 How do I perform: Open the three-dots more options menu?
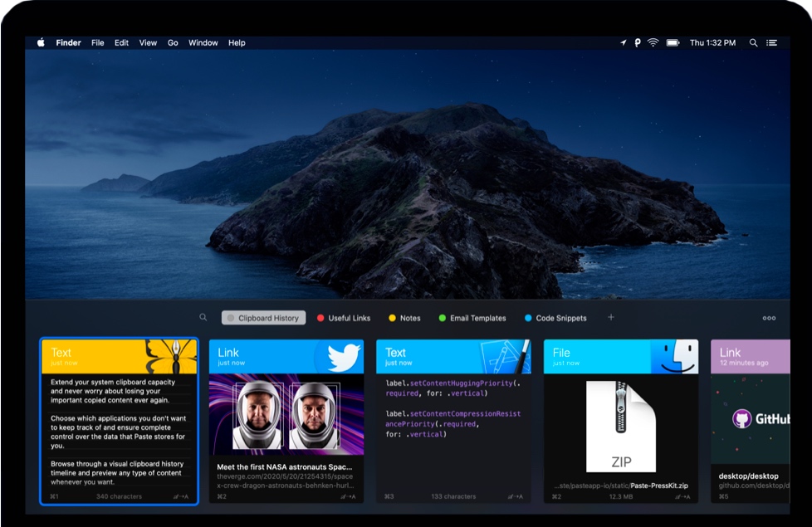[x=769, y=318]
